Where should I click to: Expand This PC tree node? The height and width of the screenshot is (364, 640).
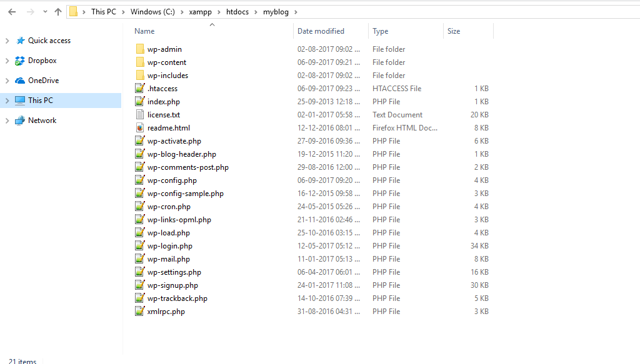coord(7,101)
